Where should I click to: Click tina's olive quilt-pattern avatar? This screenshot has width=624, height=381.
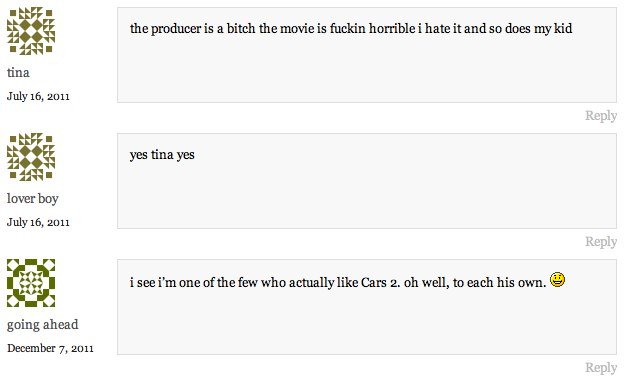[x=31, y=31]
